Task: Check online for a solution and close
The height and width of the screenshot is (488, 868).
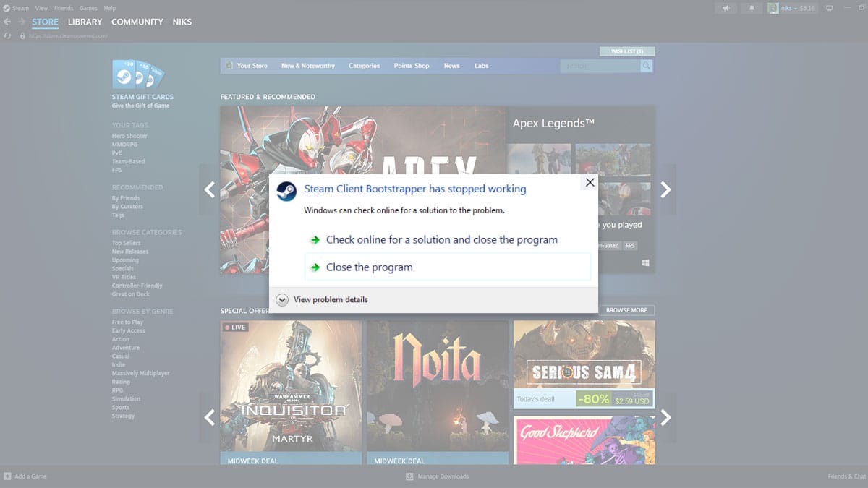Action: 441,239
